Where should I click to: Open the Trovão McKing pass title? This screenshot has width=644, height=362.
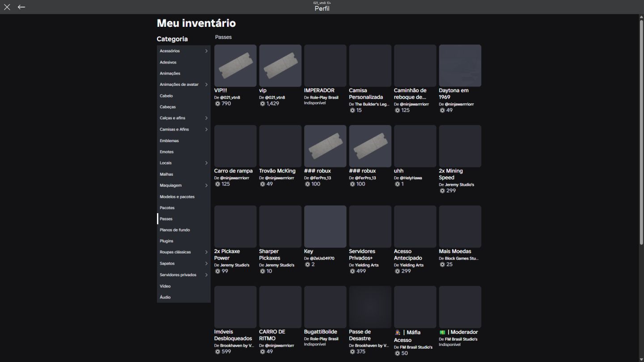(277, 171)
